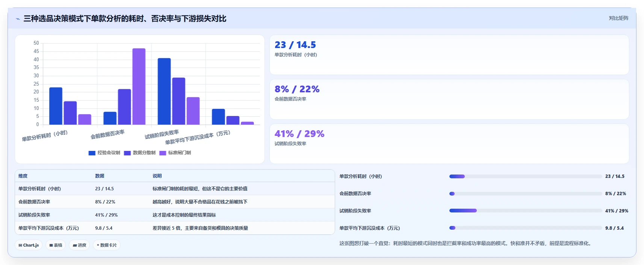This screenshot has width=644, height=265.
Task: Click the icon in the 表格 chip
Action: 51,245
